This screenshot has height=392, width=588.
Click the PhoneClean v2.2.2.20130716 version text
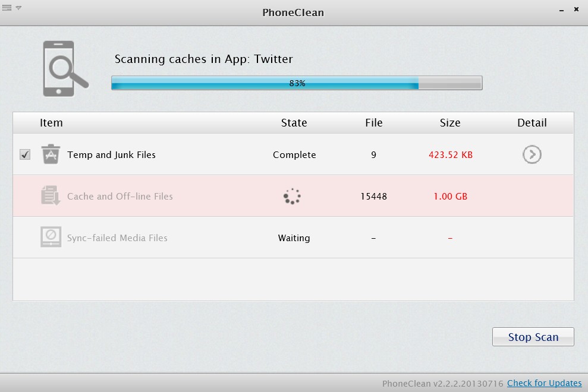(442, 383)
